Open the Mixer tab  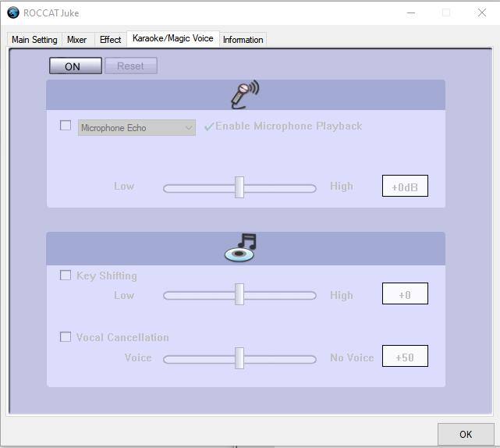coord(76,40)
